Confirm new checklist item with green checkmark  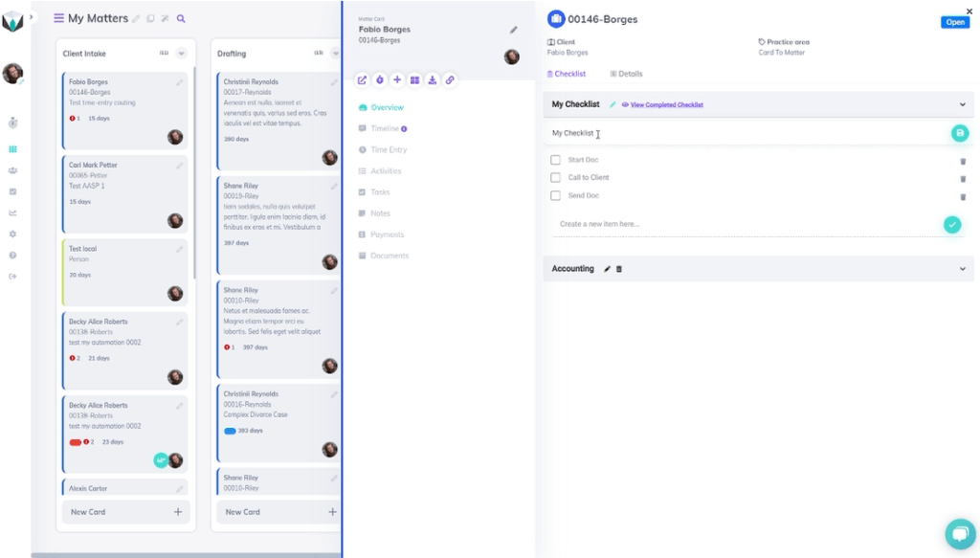(x=951, y=224)
